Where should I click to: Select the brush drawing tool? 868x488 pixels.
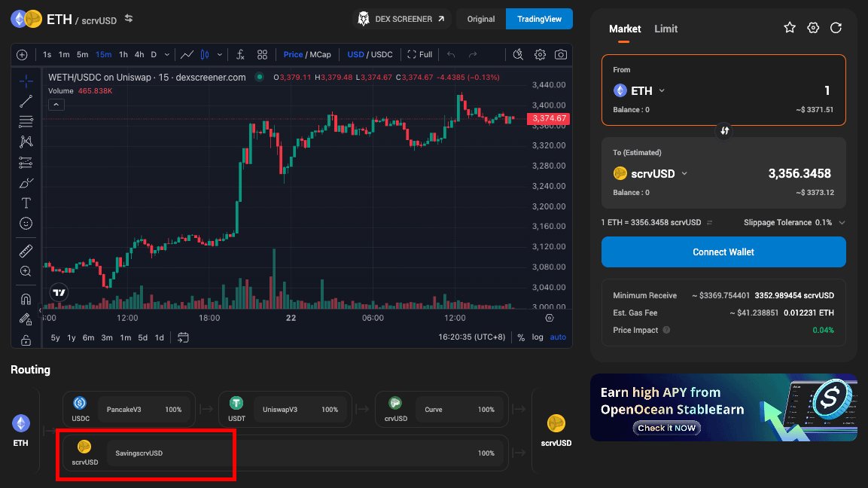tap(26, 183)
